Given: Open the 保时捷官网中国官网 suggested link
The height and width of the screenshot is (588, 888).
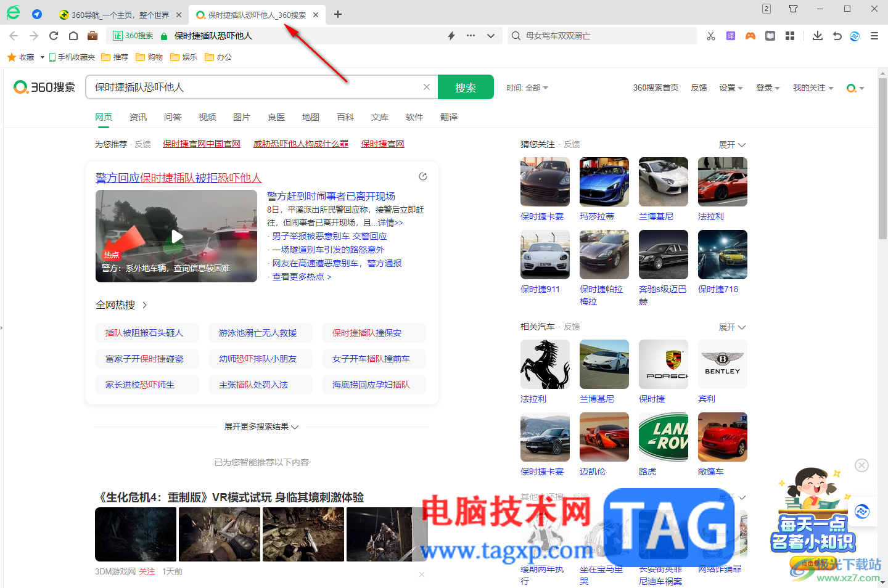Looking at the screenshot, I should coord(202,144).
